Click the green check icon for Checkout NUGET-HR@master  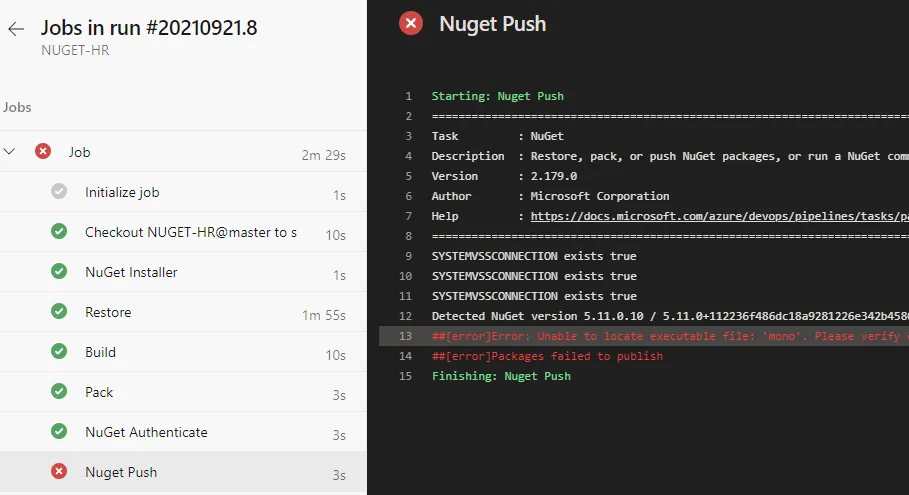coord(59,231)
